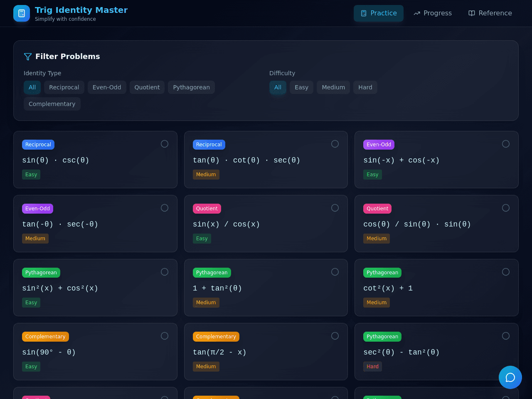Click Pythagorean tag on 1 + tan²(θ) card

[212, 273]
